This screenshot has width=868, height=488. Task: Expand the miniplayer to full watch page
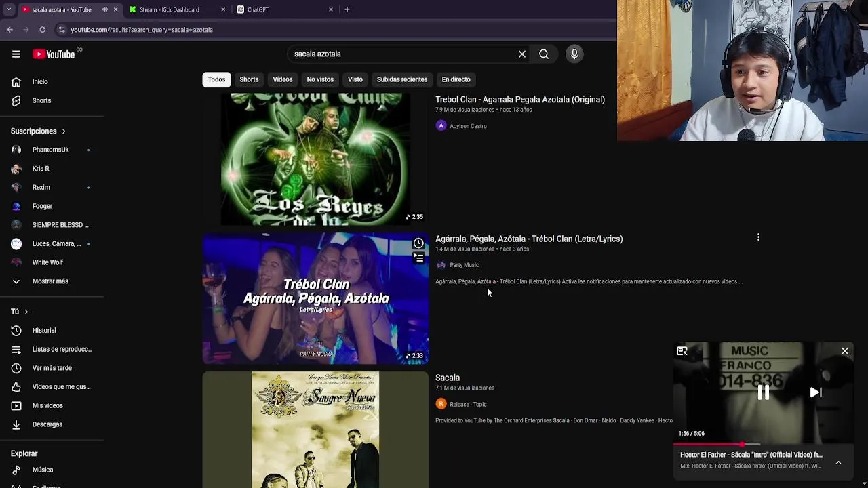[682, 351]
